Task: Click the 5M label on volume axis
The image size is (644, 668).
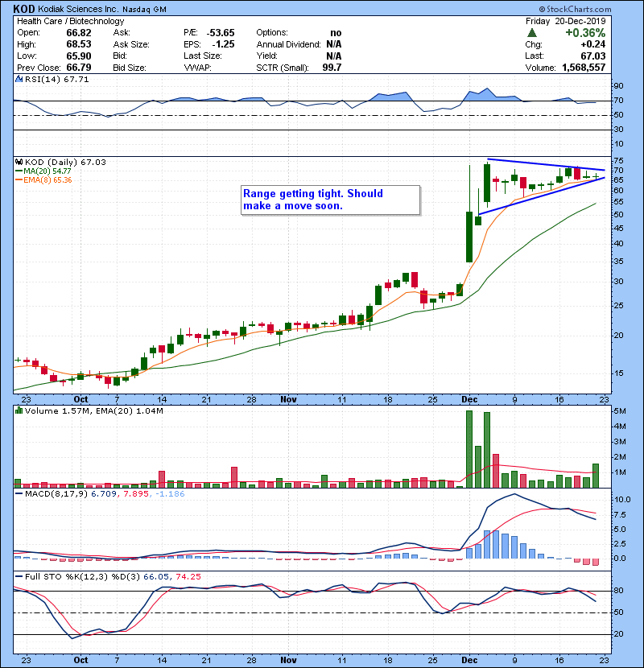Action: [620, 411]
